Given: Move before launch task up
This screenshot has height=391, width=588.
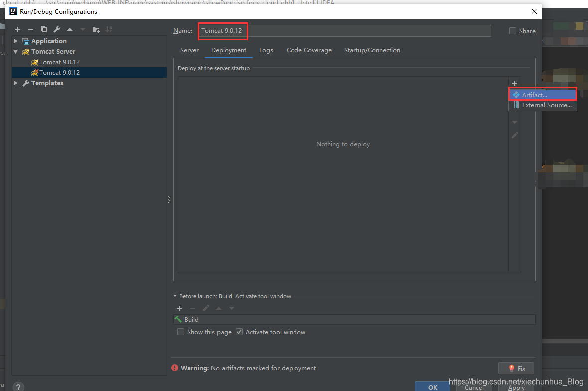Looking at the screenshot, I should [219, 308].
